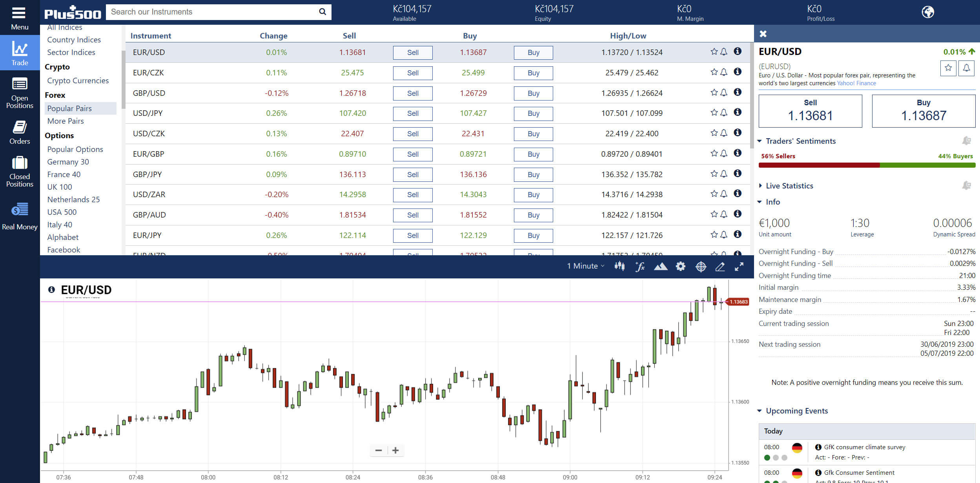Select More Pairs under Forex

[66, 121]
